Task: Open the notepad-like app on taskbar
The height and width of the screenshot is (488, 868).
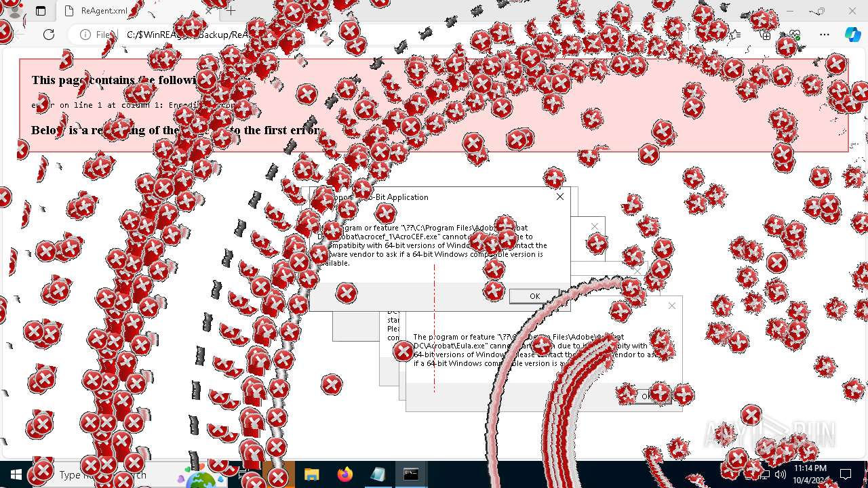Action: (x=378, y=474)
